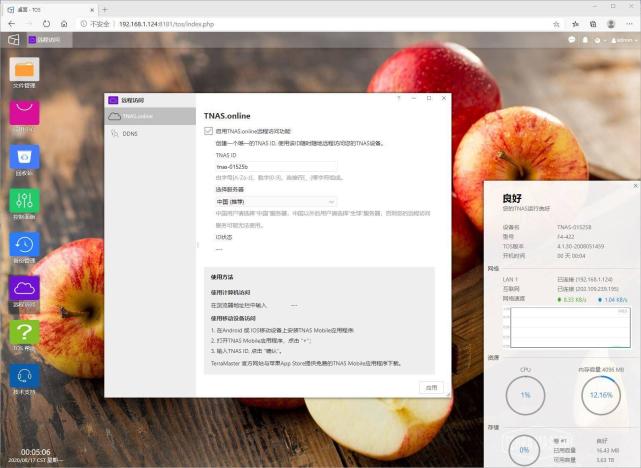Open the browser settings ellipsis menu
Viewport: 641px width, 468px height.
[629, 24]
